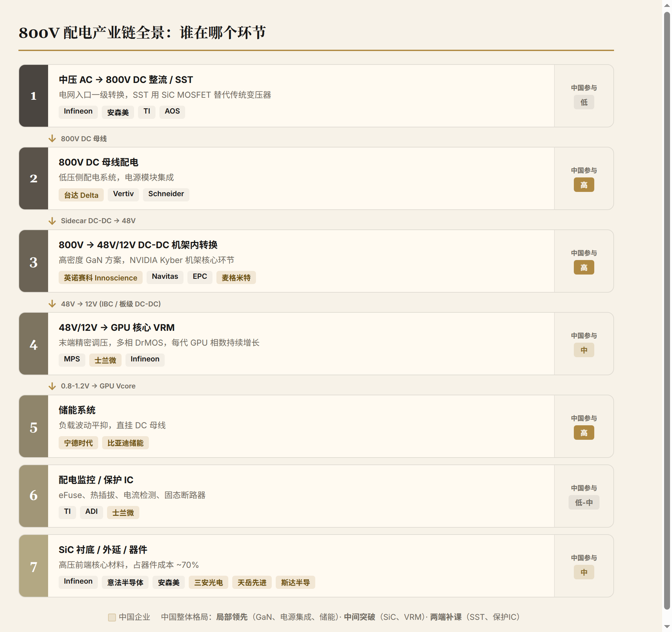Click the vertical scrollbar thumb
Viewport: 672px width, 632px height.
coord(667,311)
